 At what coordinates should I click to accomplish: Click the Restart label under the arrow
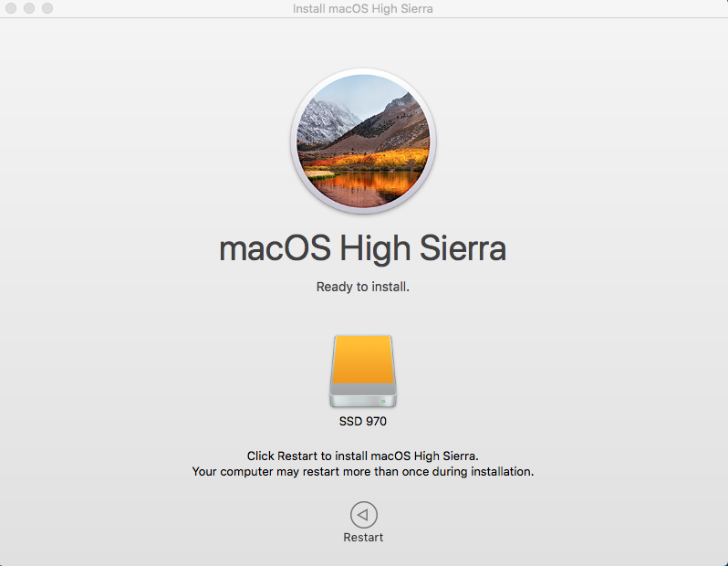coord(363,537)
